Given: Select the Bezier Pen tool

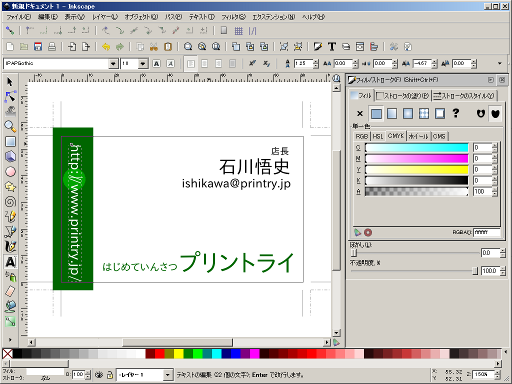Looking at the screenshot, I should (x=10, y=232).
